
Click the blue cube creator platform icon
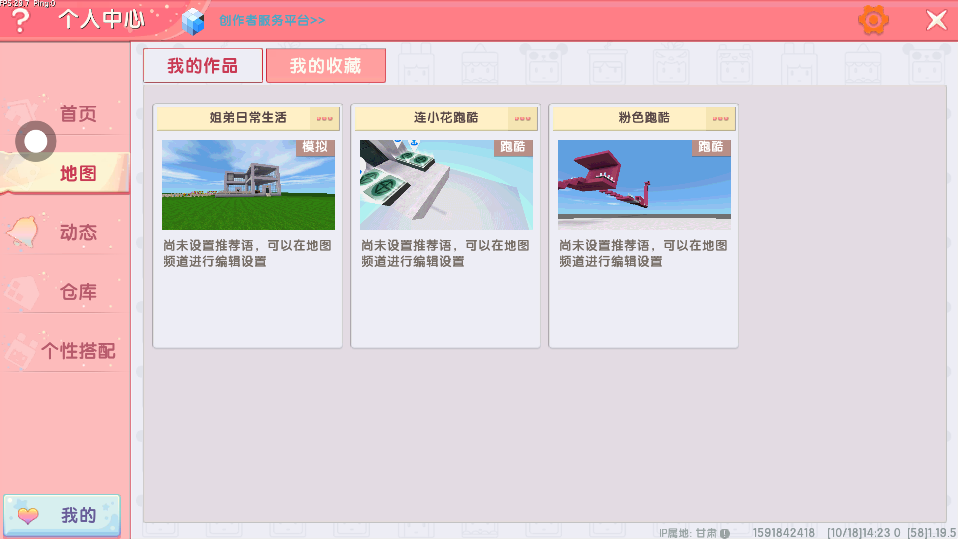[193, 21]
